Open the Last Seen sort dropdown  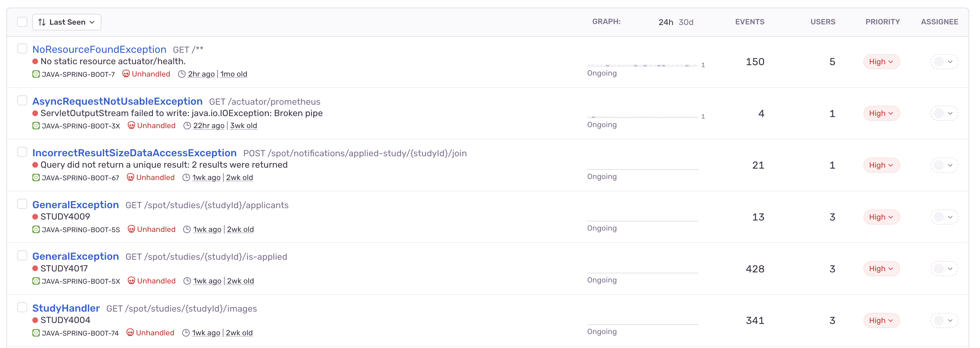(x=67, y=22)
